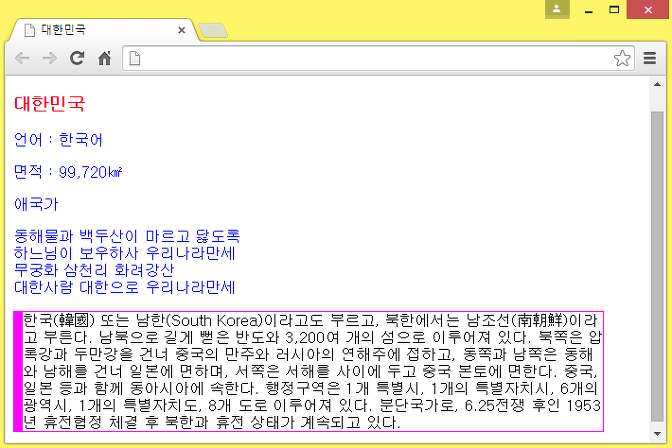Click the line 대한사람 대한으로 우리나라만세
Viewport: 672px width, 448px height.
click(124, 287)
